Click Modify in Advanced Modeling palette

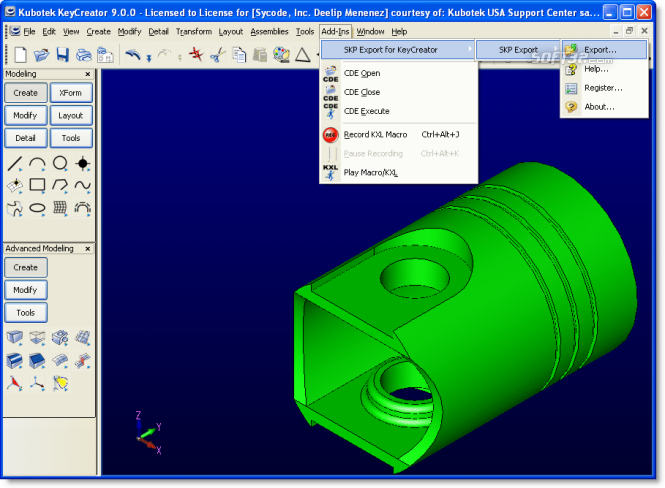click(x=25, y=290)
